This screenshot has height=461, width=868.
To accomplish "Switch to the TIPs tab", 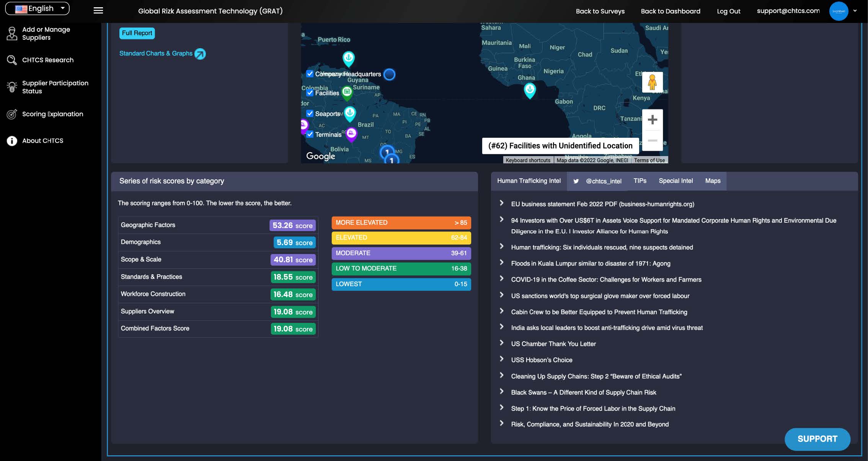I will click(x=640, y=181).
